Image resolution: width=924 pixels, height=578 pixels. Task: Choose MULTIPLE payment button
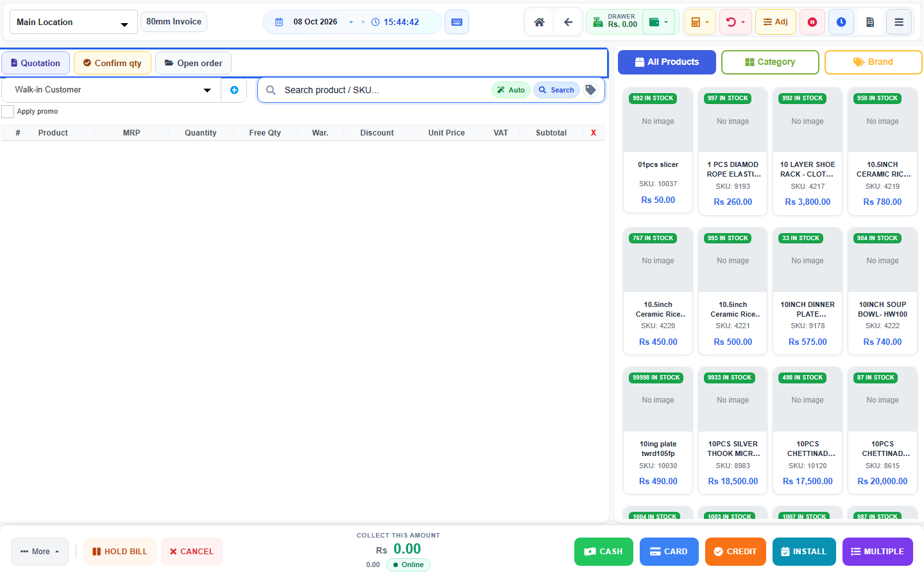point(878,552)
